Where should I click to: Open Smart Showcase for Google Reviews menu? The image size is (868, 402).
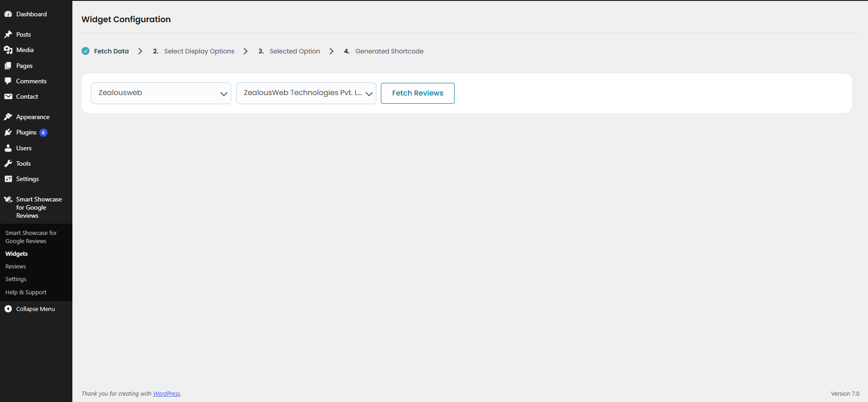(x=36, y=207)
